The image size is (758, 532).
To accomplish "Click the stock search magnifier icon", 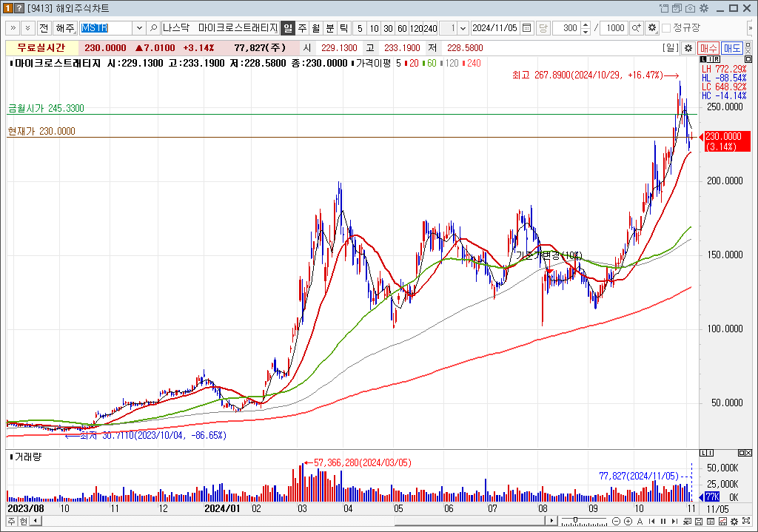I will (x=153, y=28).
